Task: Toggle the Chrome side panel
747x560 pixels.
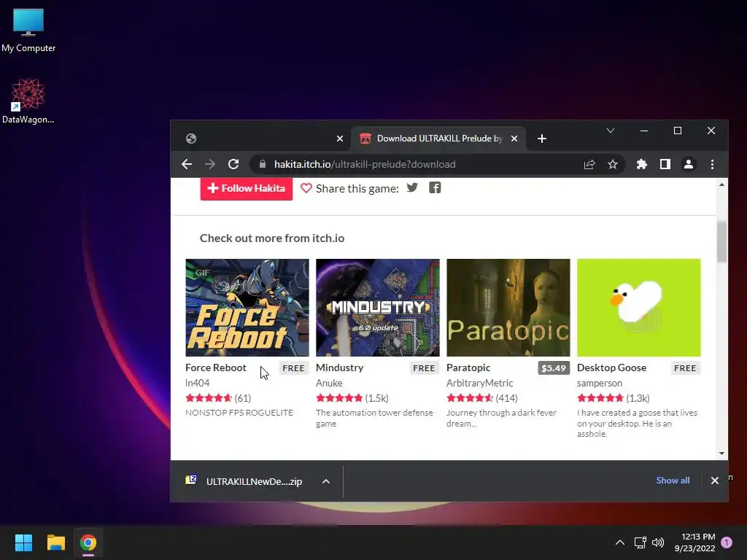Action: 665,164
